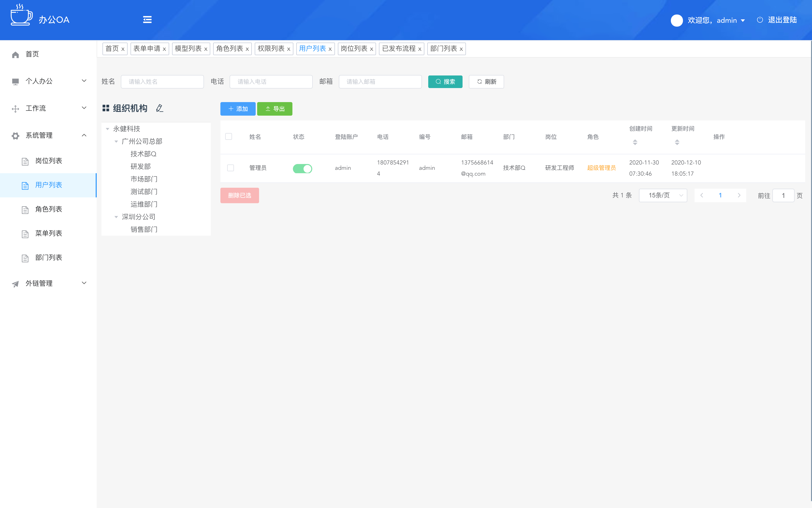Click the 前往 page number input
The image size is (812, 508).
pos(783,195)
